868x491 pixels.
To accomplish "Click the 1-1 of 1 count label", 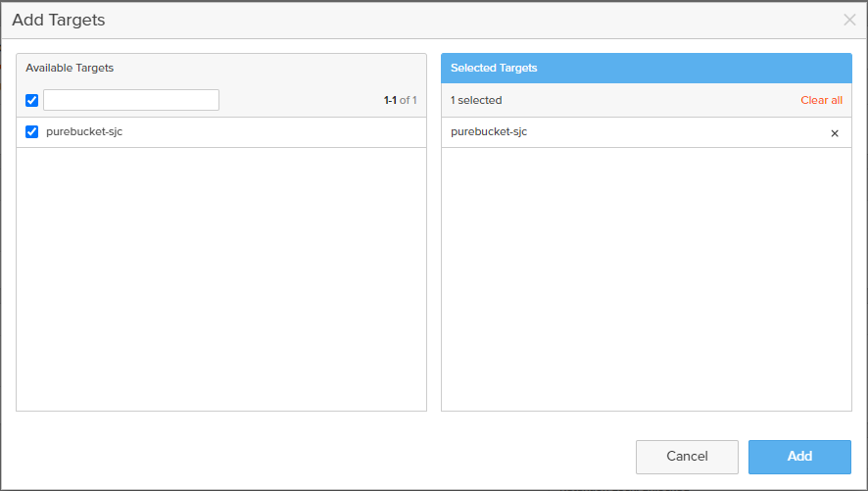I will click(401, 100).
